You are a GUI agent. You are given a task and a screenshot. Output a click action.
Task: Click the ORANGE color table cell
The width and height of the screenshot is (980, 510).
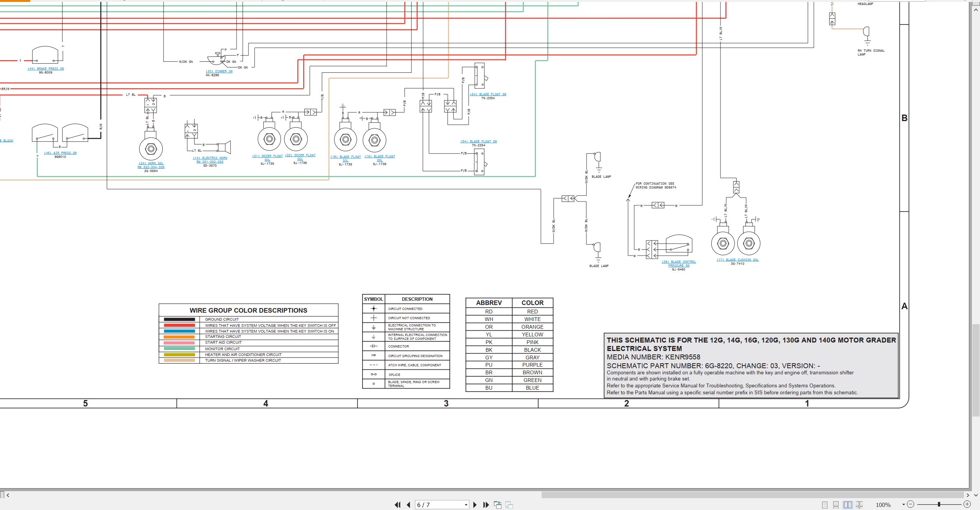(532, 327)
